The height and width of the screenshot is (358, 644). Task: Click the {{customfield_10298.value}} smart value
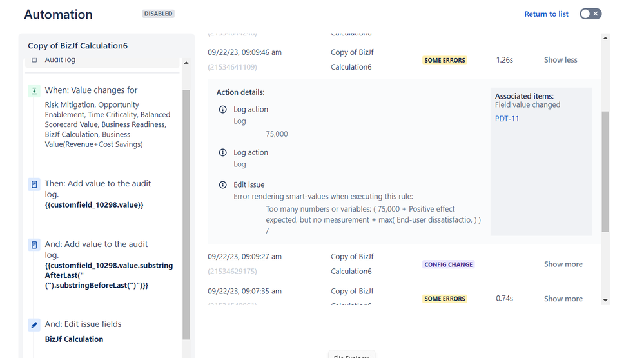[x=94, y=204]
